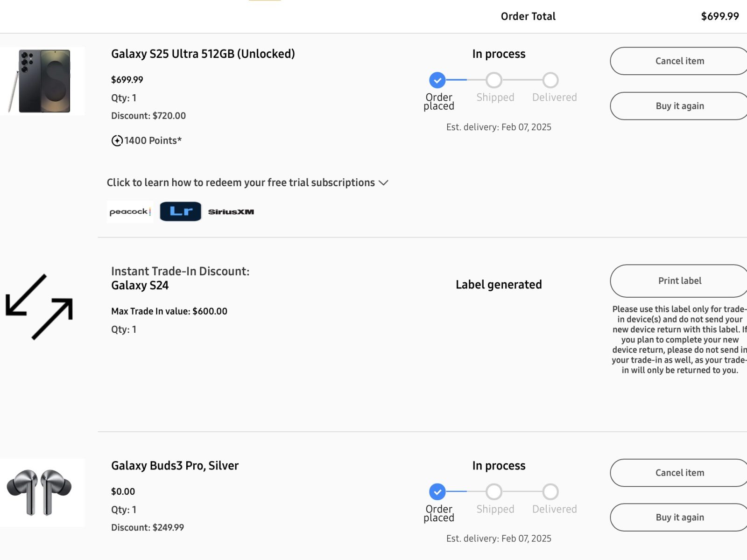This screenshot has width=747, height=560.
Task: Print the trade-in shipping label
Action: [x=679, y=281]
